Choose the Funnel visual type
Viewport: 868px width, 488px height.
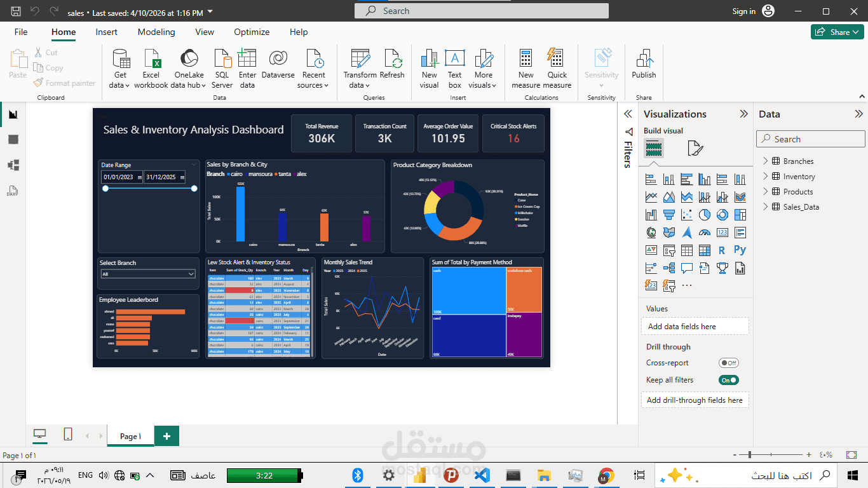point(668,215)
